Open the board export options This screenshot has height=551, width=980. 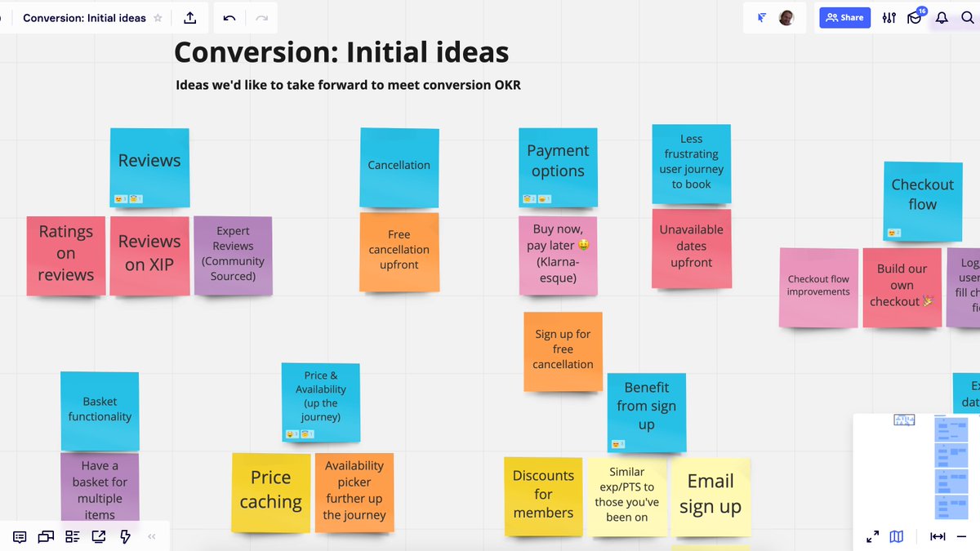coord(189,16)
